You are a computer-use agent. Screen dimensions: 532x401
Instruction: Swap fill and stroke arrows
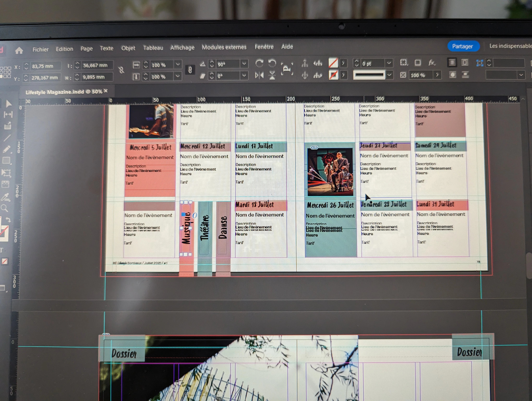click(8, 220)
